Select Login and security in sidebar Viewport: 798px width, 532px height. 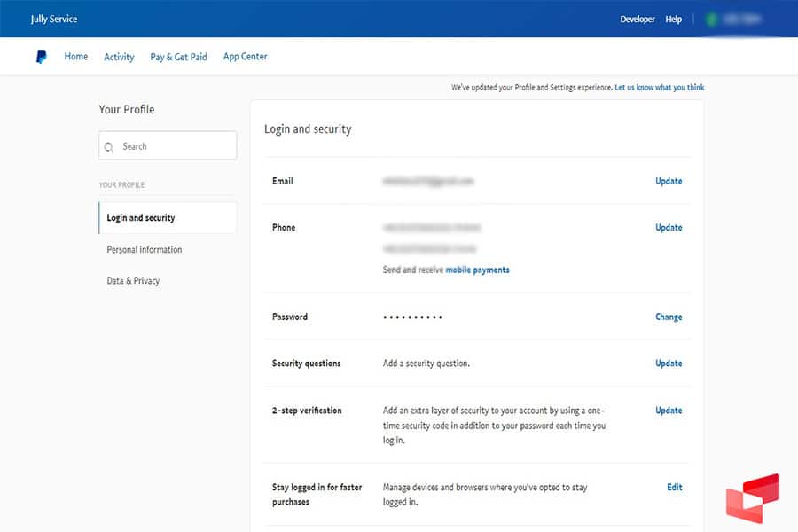coord(141,218)
